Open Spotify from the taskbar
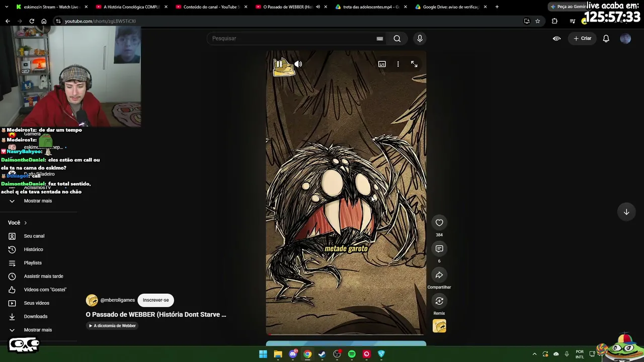Viewport: 644px width, 362px height. pyautogui.click(x=352, y=354)
